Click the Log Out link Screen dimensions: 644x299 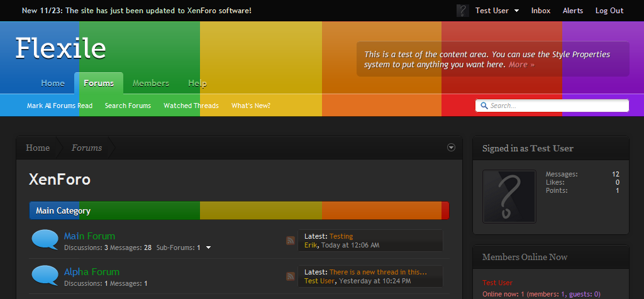pyautogui.click(x=609, y=11)
